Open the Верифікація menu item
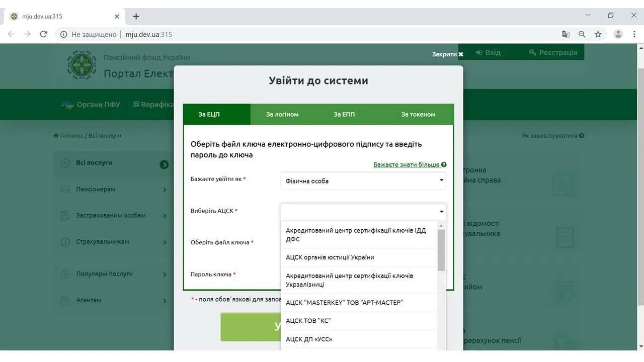This screenshot has width=644, height=362. 153,105
